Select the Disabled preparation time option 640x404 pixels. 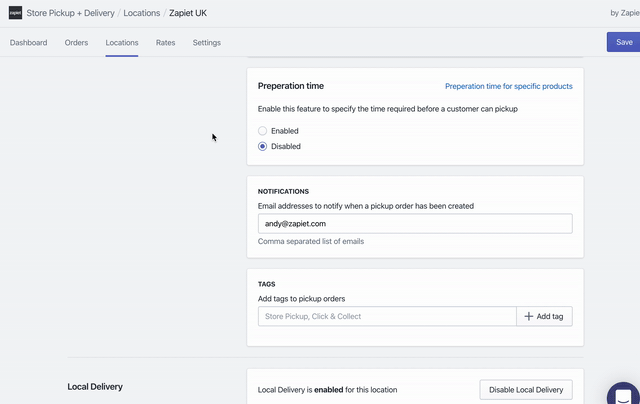[x=263, y=146]
